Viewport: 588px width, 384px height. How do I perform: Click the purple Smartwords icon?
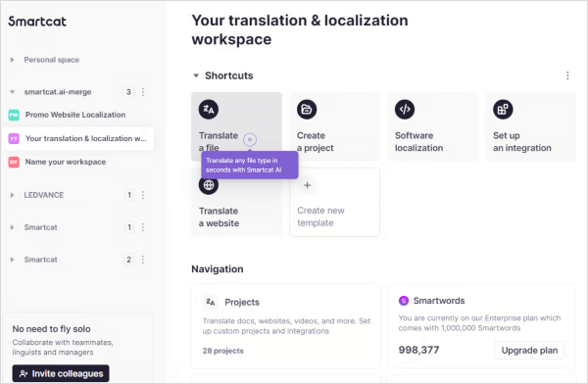pyautogui.click(x=404, y=301)
